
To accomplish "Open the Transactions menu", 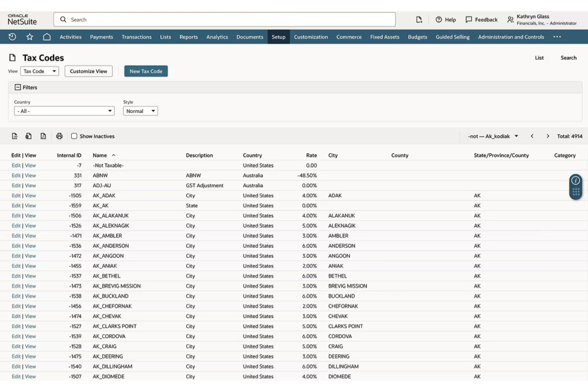I will [x=137, y=37].
